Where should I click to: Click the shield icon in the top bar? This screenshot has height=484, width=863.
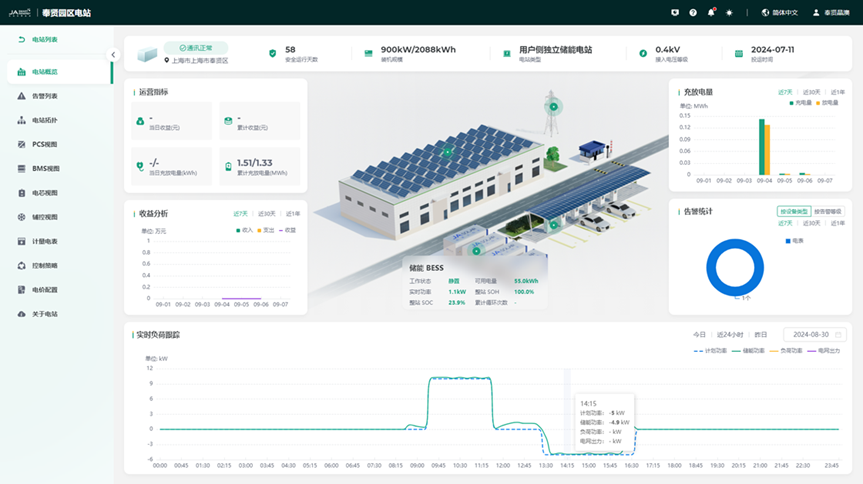click(x=675, y=12)
